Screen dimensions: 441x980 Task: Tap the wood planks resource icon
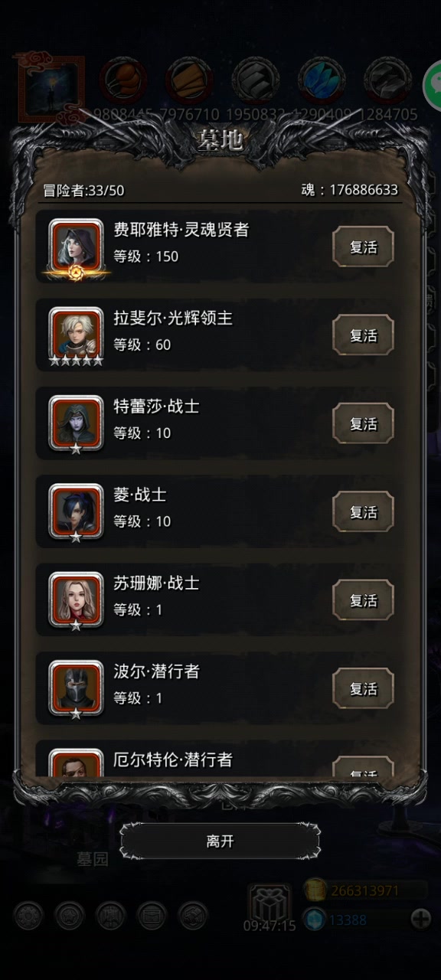[x=189, y=79]
